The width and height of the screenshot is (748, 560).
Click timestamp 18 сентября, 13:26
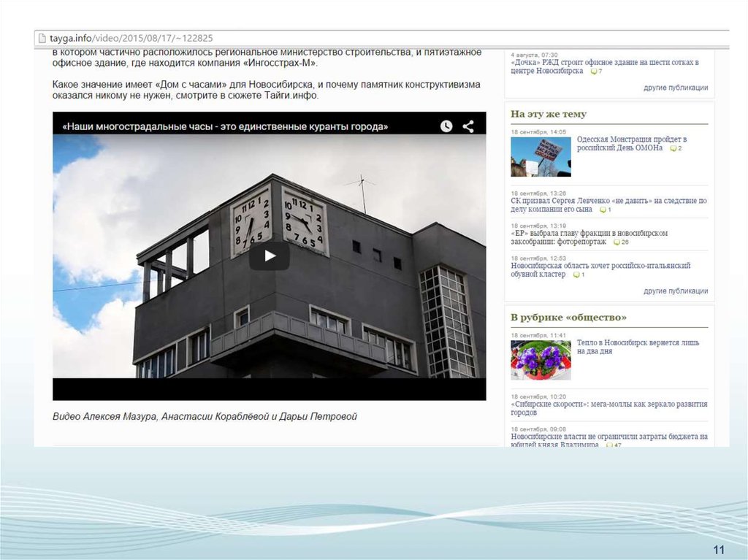pyautogui.click(x=538, y=193)
